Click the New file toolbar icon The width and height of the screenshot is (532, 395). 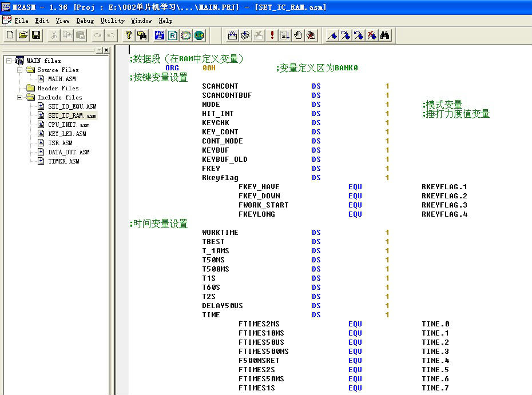coord(10,35)
